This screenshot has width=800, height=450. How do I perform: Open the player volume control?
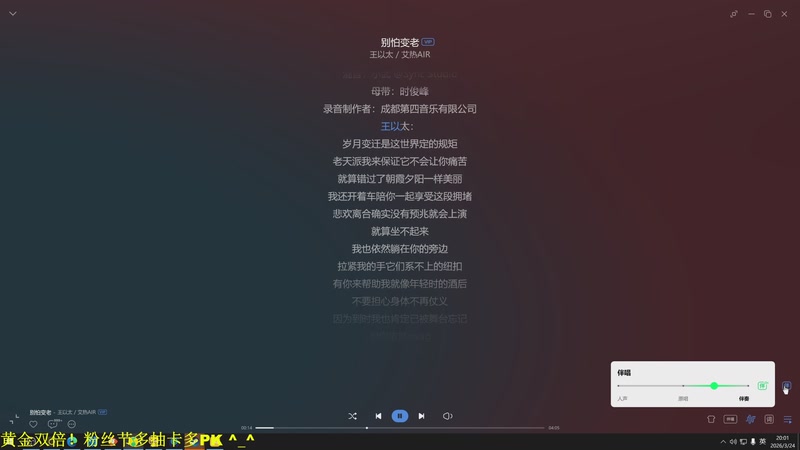coord(447,416)
